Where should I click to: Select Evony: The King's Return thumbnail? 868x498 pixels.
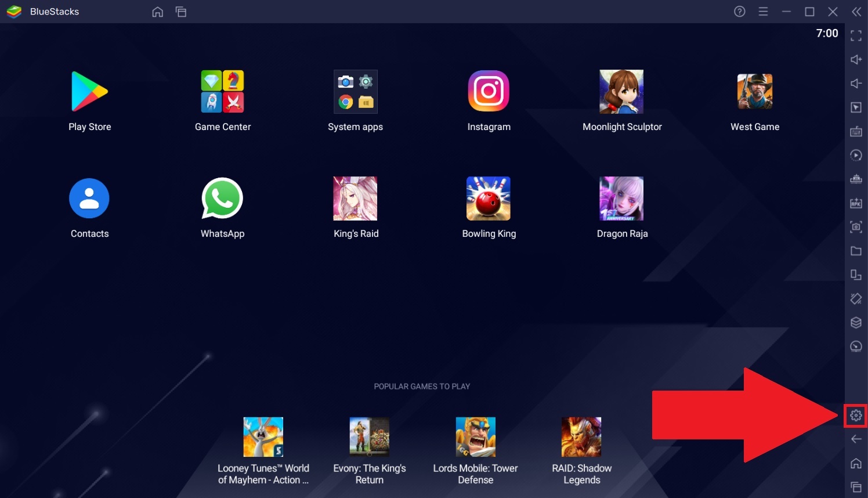pyautogui.click(x=370, y=437)
